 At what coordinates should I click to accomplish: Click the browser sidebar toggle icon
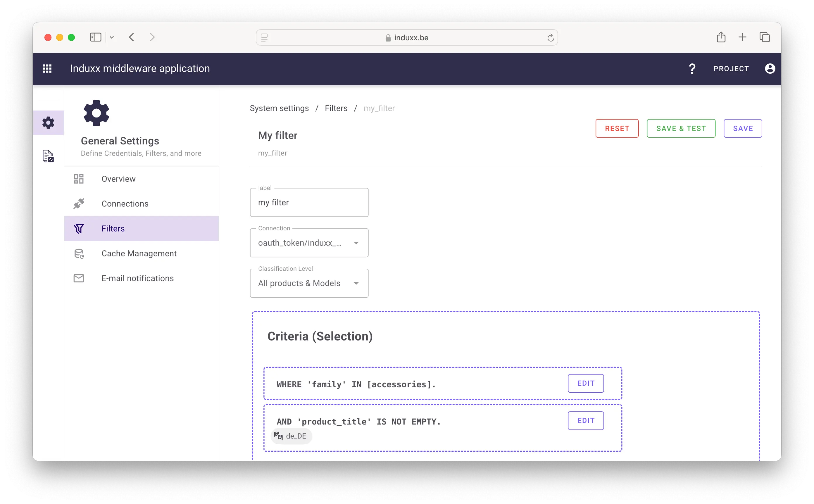(x=95, y=37)
